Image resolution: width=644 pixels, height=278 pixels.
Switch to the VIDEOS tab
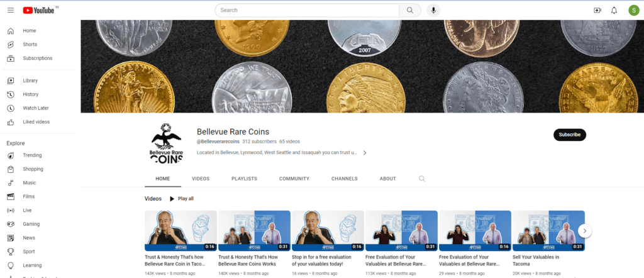coord(201,179)
